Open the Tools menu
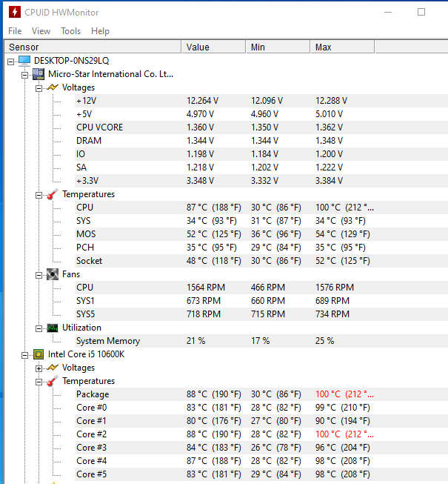 [70, 31]
